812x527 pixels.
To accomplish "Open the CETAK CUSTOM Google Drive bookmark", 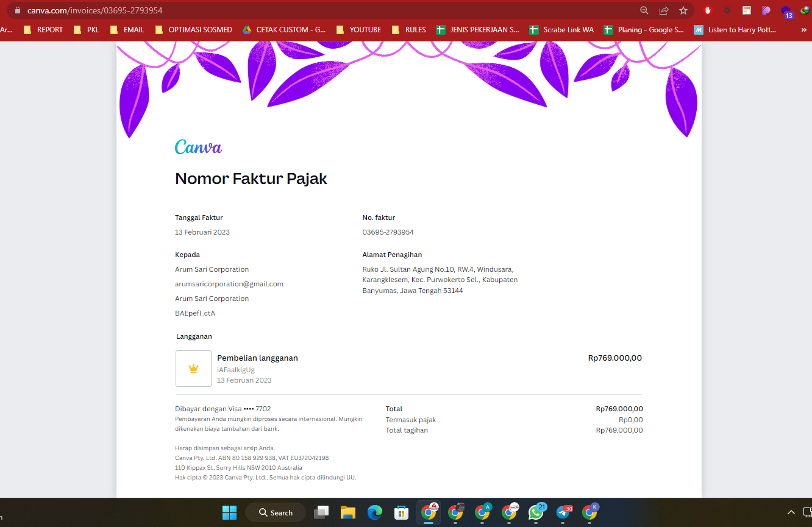I will pyautogui.click(x=284, y=30).
